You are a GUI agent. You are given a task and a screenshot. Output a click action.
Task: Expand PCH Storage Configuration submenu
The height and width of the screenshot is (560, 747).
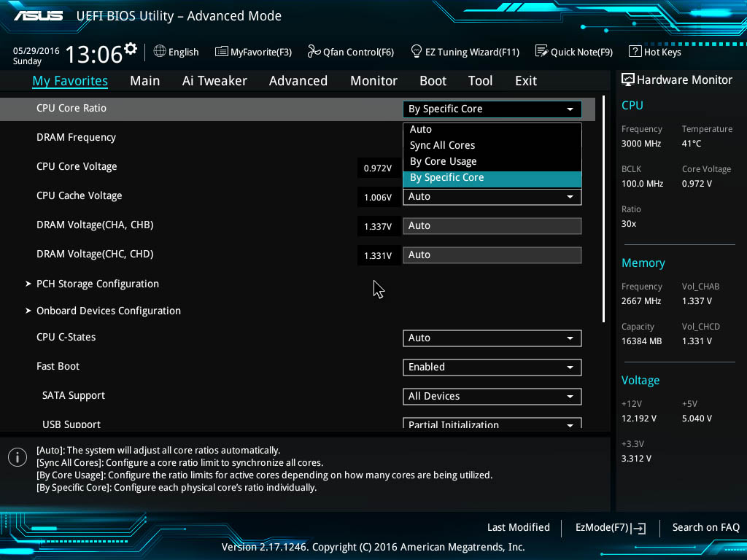pyautogui.click(x=98, y=284)
